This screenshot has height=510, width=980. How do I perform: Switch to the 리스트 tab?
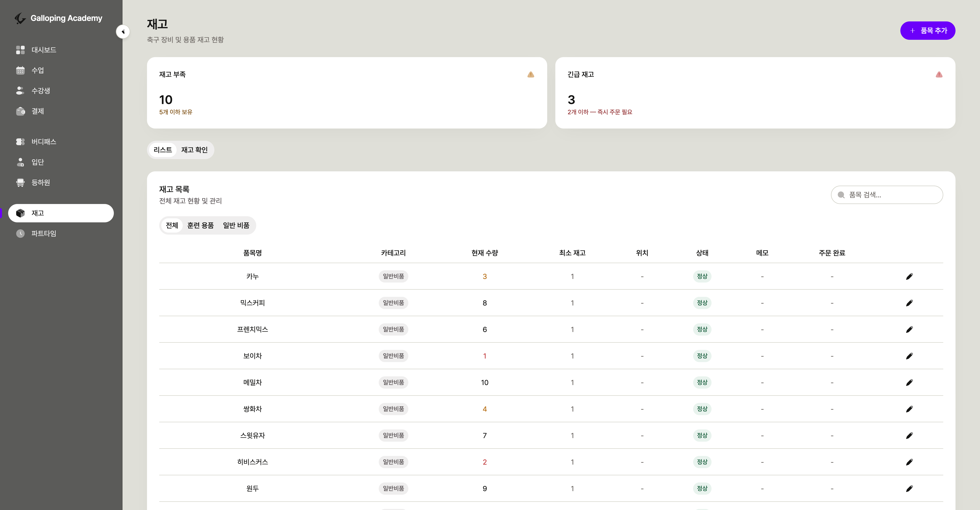163,150
